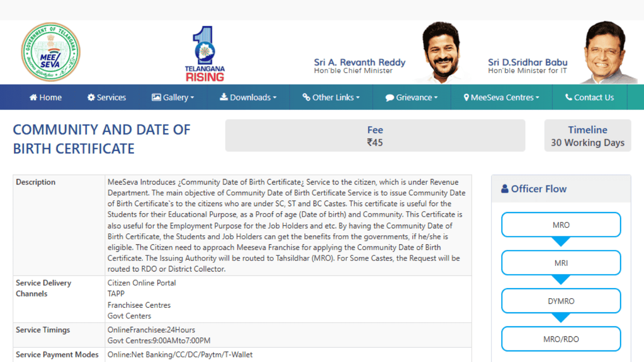Click the MeeSeva Centres map pin icon
This screenshot has height=362, width=644.
coord(467,97)
